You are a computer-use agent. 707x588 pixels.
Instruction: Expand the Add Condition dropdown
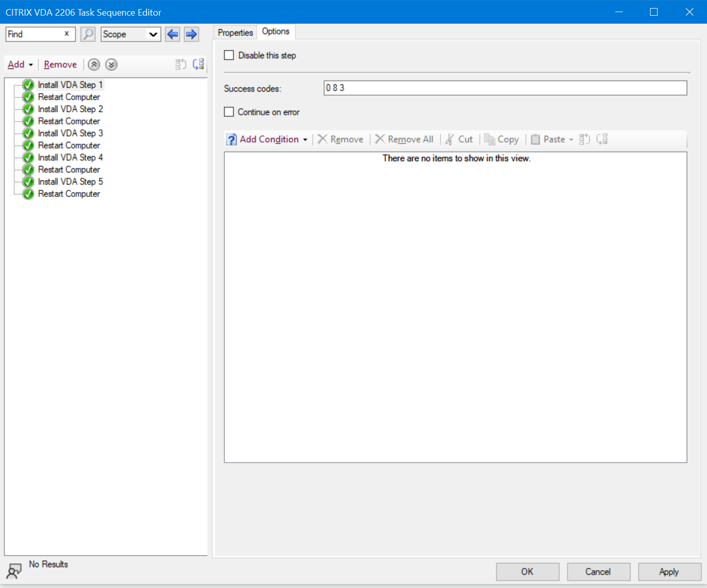(305, 140)
